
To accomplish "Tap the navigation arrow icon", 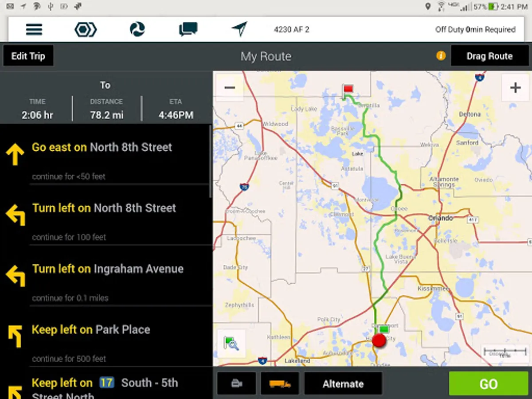I will pyautogui.click(x=239, y=30).
